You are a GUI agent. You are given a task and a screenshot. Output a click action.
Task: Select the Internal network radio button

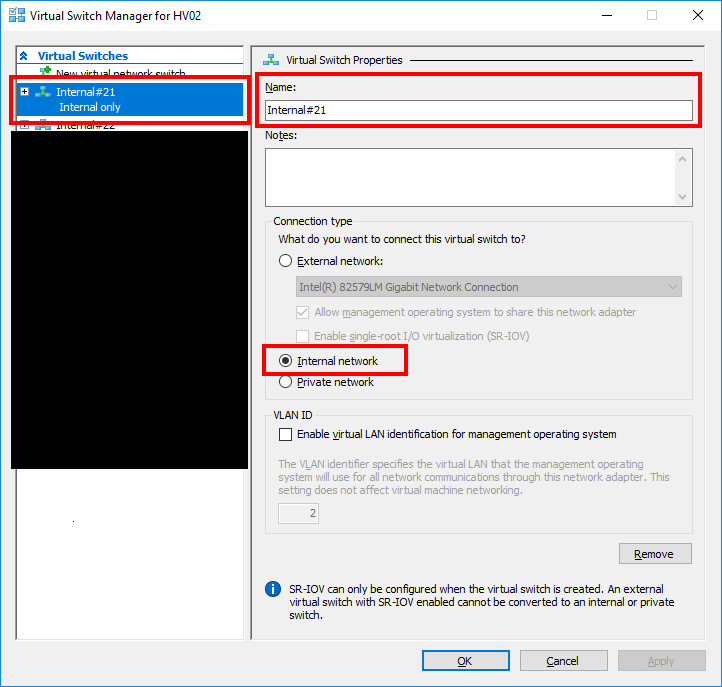(x=285, y=361)
